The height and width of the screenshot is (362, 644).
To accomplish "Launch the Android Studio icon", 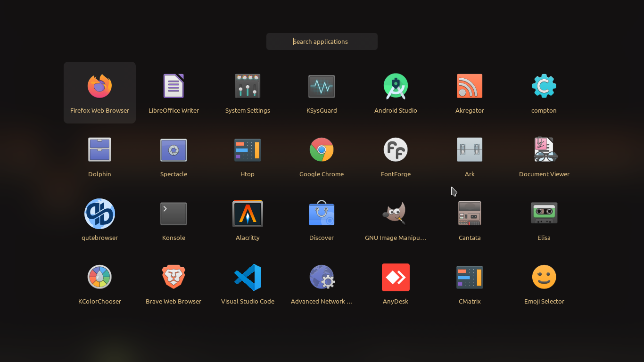I will point(396,86).
